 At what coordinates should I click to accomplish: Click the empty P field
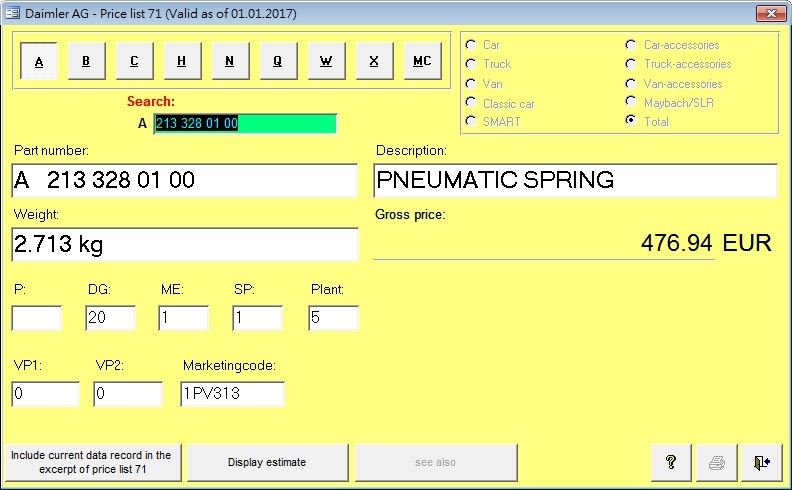tap(36, 318)
